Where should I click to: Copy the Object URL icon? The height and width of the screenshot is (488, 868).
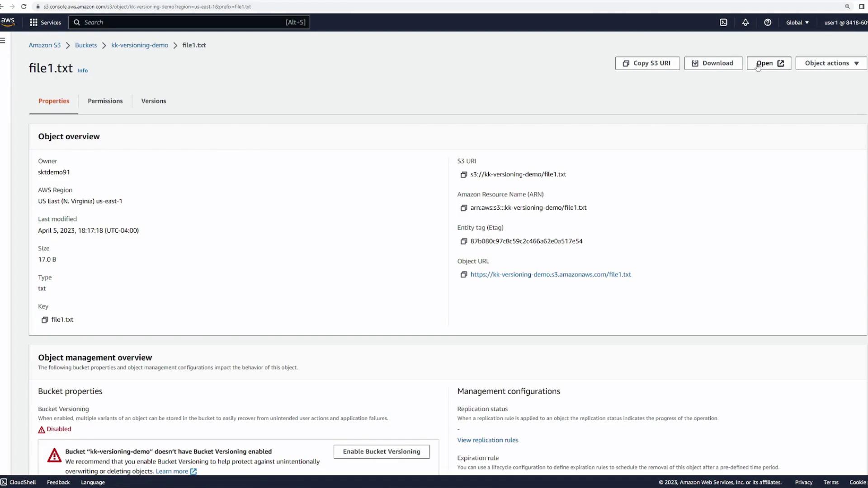click(x=463, y=275)
